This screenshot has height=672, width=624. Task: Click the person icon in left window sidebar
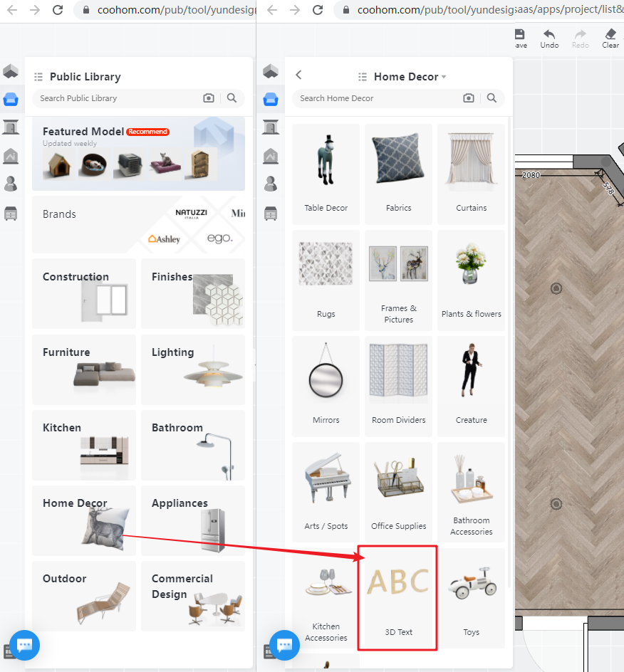pos(11,184)
